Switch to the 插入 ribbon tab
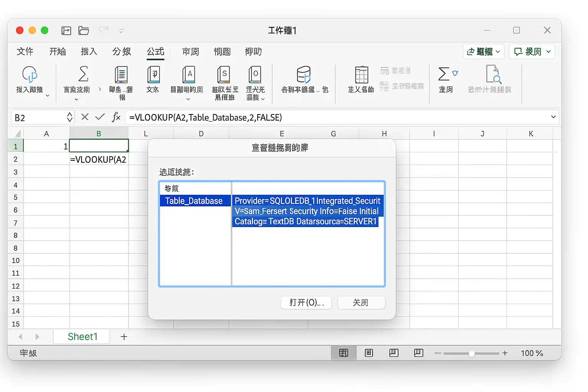 pos(89,52)
